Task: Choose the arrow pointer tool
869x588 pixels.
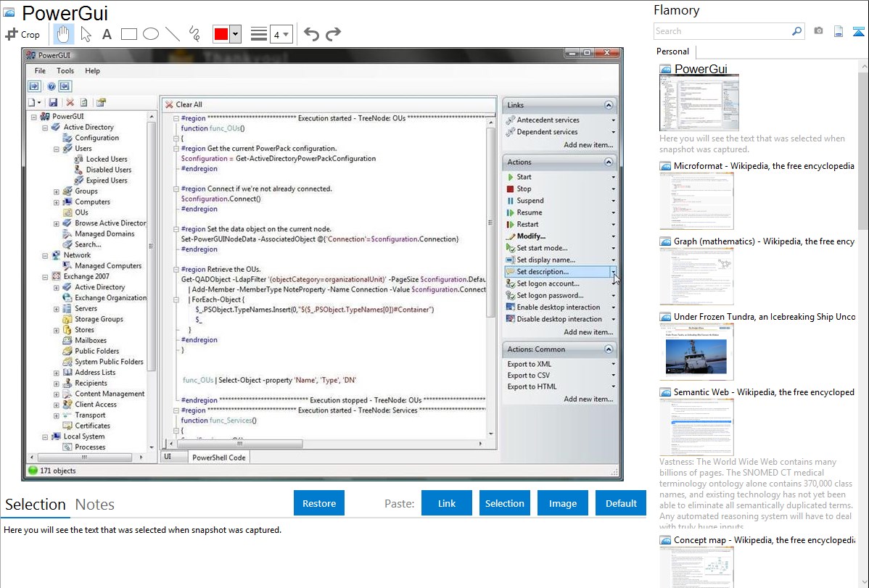Action: [86, 34]
